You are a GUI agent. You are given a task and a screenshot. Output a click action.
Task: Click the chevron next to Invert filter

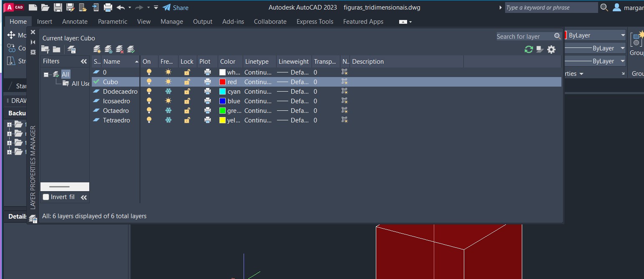84,197
